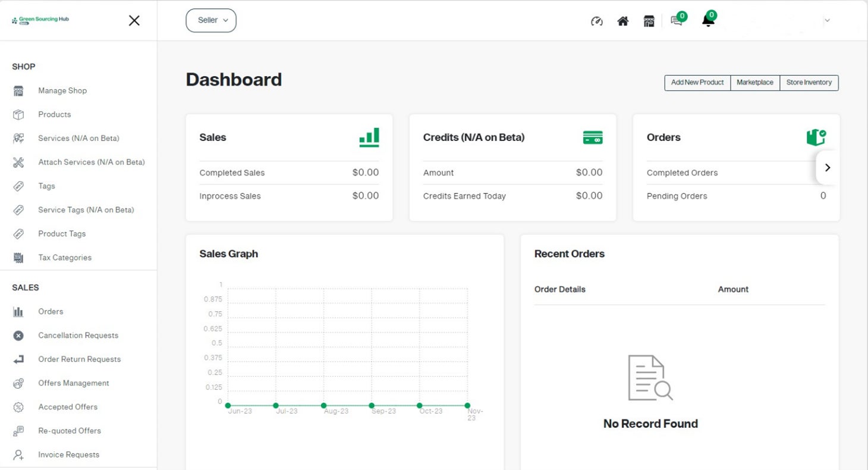This screenshot has height=470, width=868.
Task: Expand the user account chevron menu
Action: tap(827, 20)
